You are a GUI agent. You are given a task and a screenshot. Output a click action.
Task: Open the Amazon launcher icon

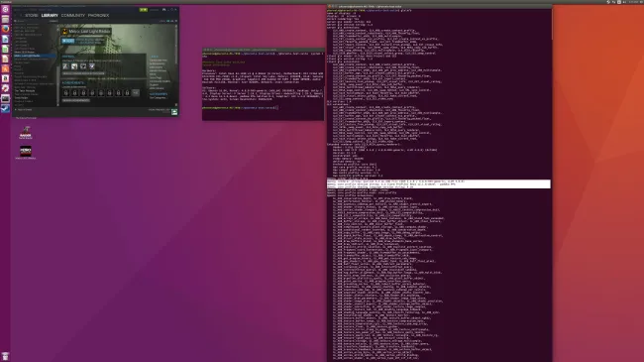[x=5, y=78]
